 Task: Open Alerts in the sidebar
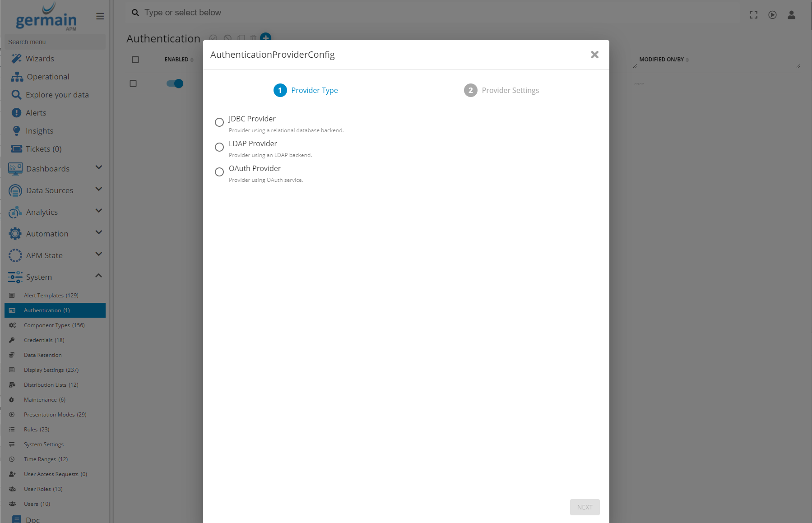[36, 113]
